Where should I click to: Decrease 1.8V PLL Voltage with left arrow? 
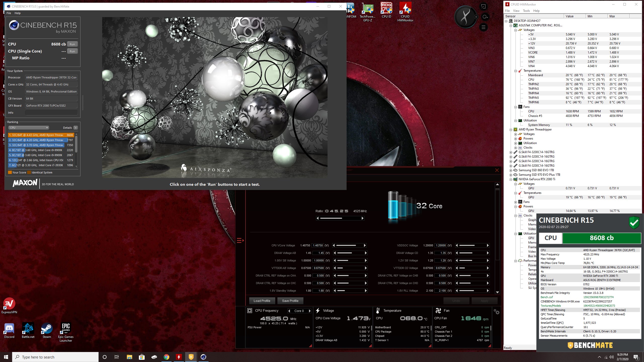point(457,291)
